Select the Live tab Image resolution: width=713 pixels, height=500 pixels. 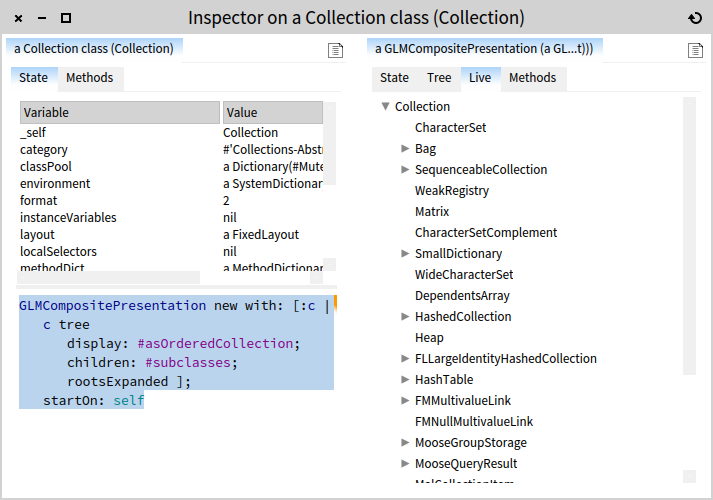(480, 78)
